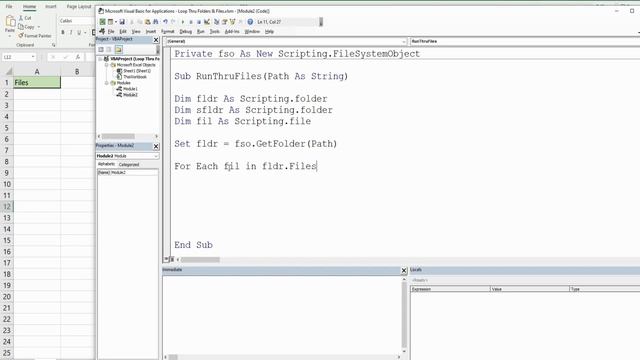Open the Debug menu
The height and width of the screenshot is (360, 640).
click(x=185, y=31)
